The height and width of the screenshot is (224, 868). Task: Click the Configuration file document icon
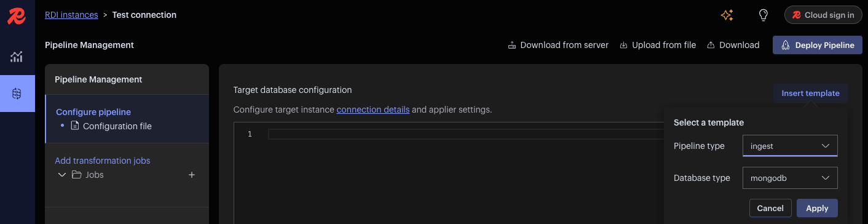(x=75, y=126)
